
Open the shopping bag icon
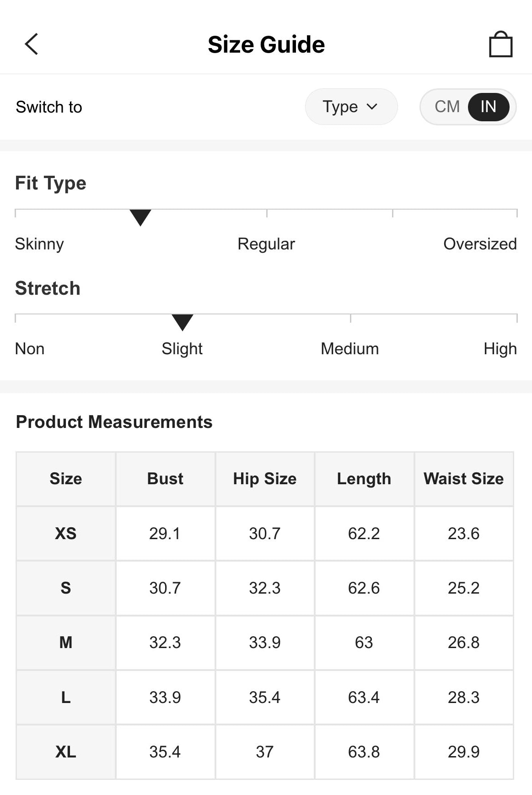(500, 44)
